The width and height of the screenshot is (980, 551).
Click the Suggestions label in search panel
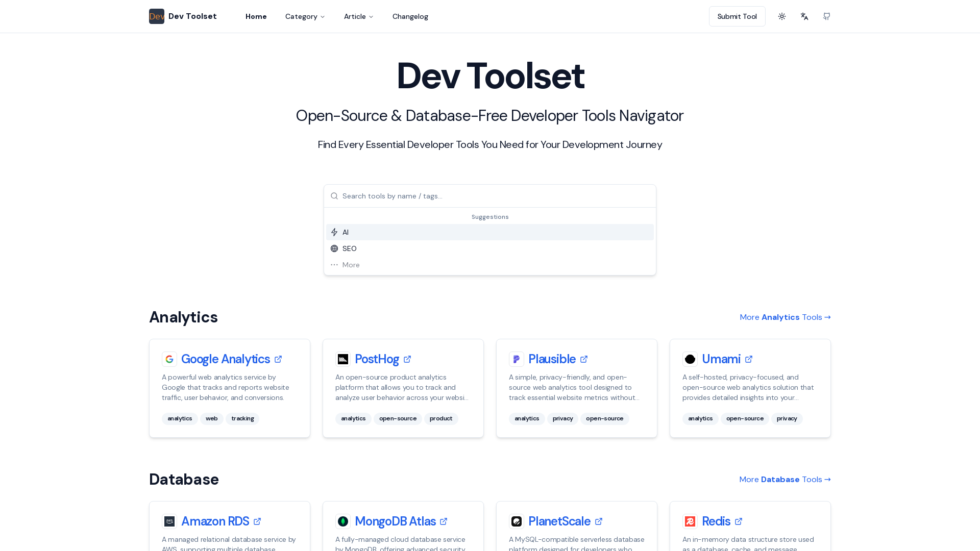coord(490,217)
